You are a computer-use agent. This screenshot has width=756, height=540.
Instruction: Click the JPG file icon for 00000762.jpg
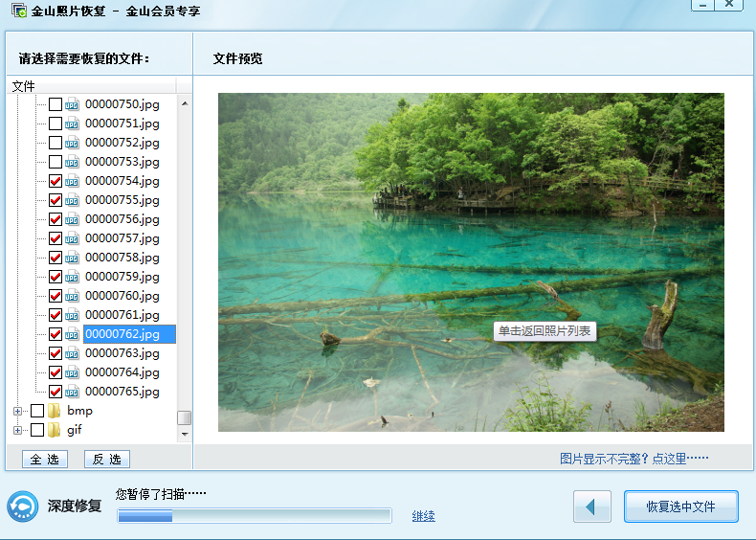coord(72,334)
